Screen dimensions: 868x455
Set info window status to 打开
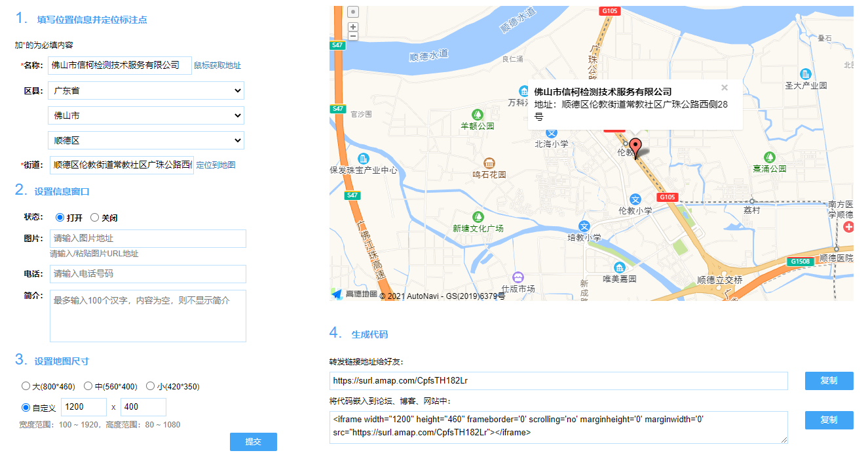(x=60, y=218)
